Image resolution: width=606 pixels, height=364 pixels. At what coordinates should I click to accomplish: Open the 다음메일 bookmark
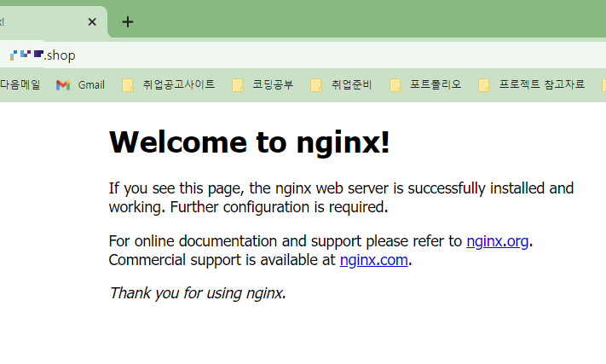[20, 84]
